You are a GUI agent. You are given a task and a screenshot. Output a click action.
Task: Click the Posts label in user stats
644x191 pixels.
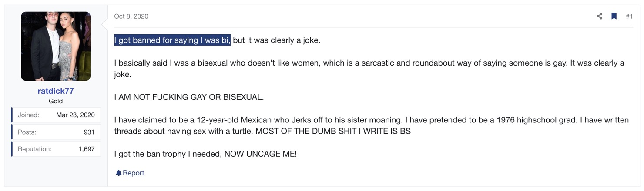27,132
